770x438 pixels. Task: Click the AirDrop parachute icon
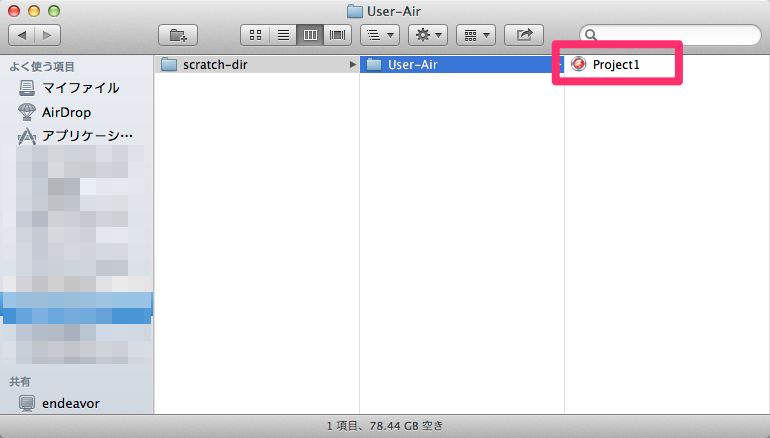(27, 112)
